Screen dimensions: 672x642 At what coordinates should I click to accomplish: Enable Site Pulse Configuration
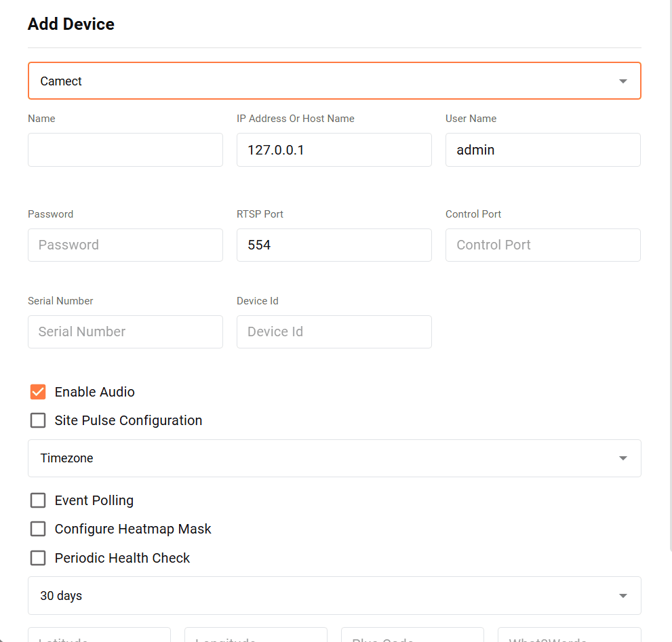pyautogui.click(x=37, y=420)
